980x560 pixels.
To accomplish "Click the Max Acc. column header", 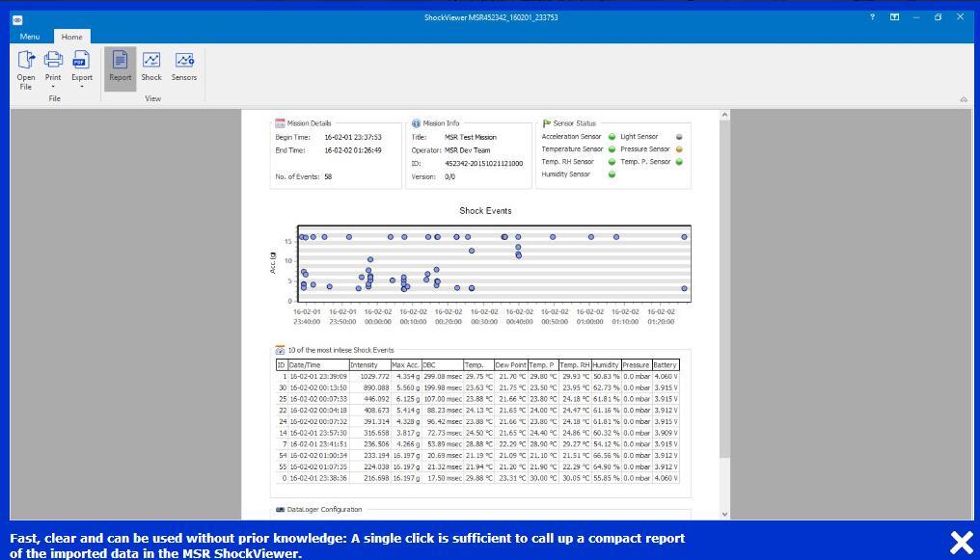I will [x=406, y=364].
